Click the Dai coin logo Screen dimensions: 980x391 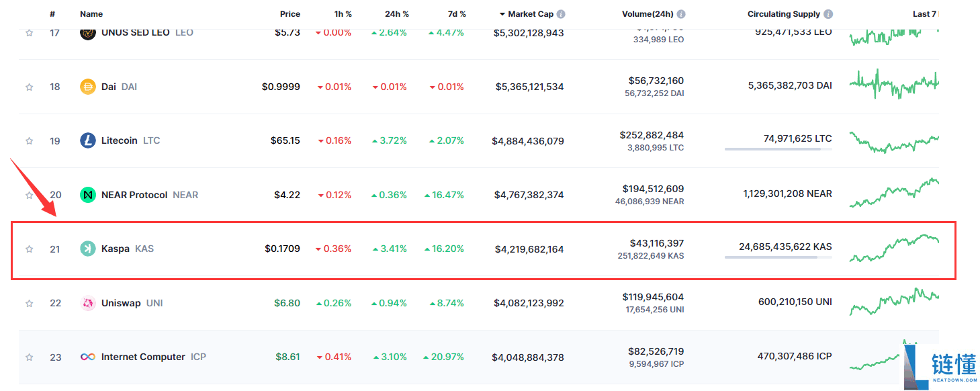pos(88,87)
